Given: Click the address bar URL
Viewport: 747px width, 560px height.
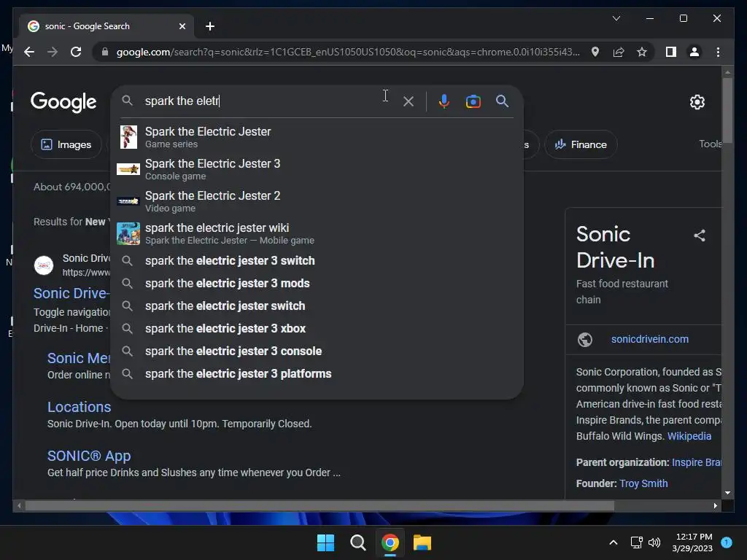Looking at the screenshot, I should [348, 52].
